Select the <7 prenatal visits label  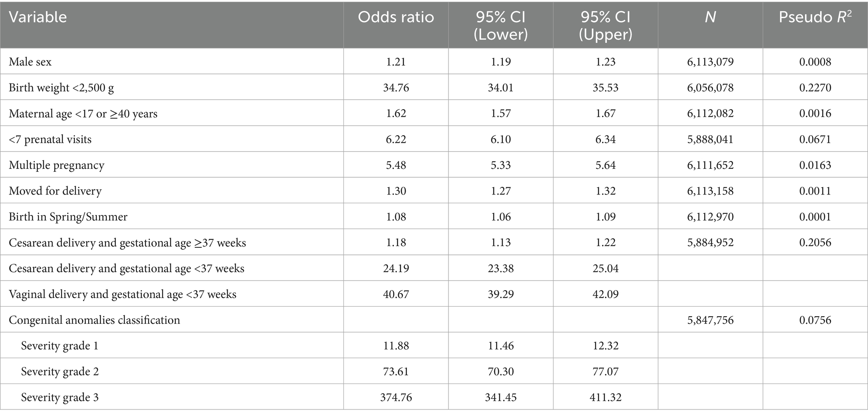(x=50, y=139)
